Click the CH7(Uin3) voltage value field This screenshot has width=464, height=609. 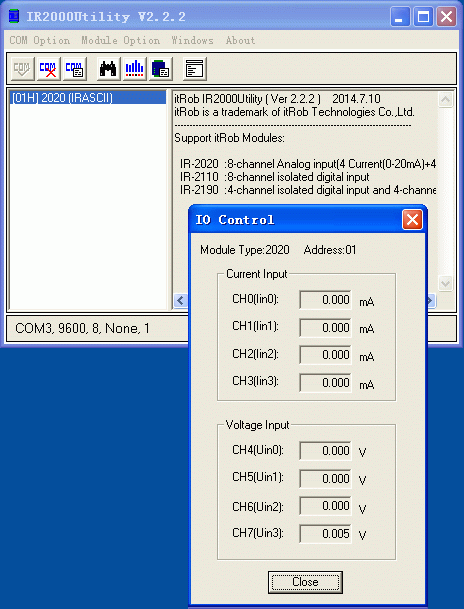click(325, 534)
